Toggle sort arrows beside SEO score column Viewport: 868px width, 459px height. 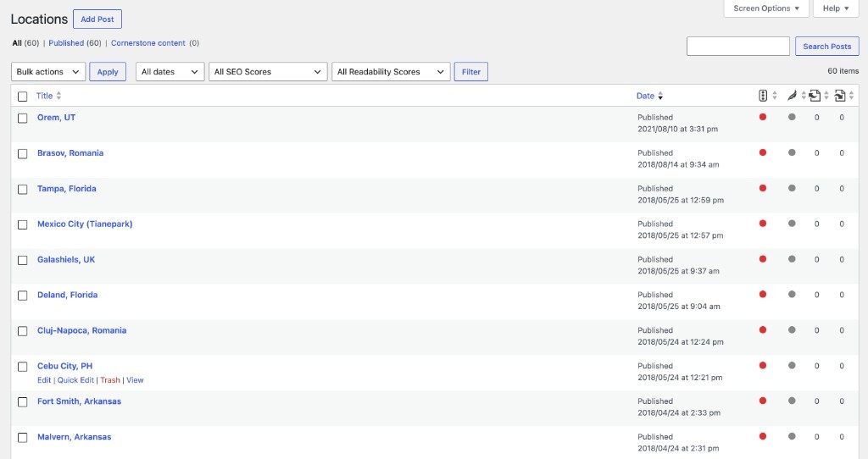[x=775, y=96]
